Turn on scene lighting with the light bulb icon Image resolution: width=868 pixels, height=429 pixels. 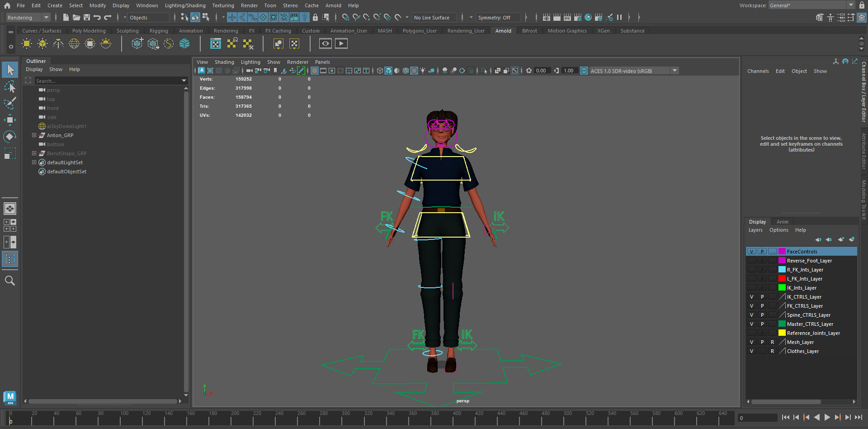(x=423, y=71)
